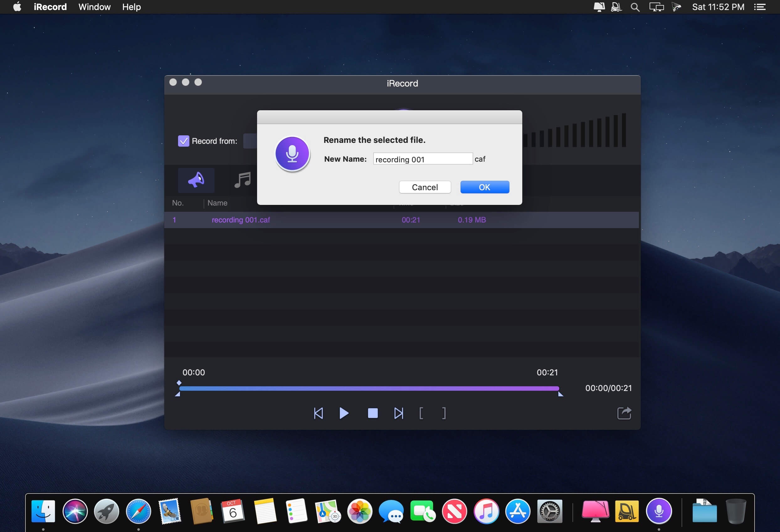Open Launchpad rocket icon
Screen dimensions: 780x532
[x=106, y=511]
